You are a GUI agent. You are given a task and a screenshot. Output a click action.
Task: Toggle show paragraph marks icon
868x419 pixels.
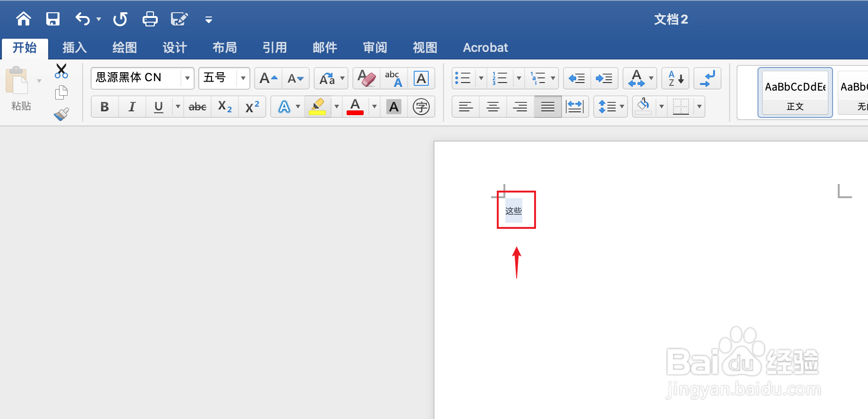click(x=707, y=78)
